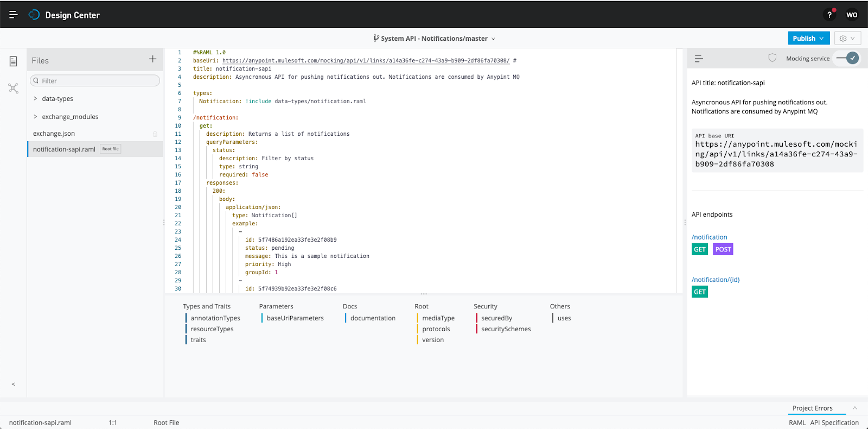Click the shield icon near Mocking service
This screenshot has width=868, height=429.
pyautogui.click(x=773, y=58)
